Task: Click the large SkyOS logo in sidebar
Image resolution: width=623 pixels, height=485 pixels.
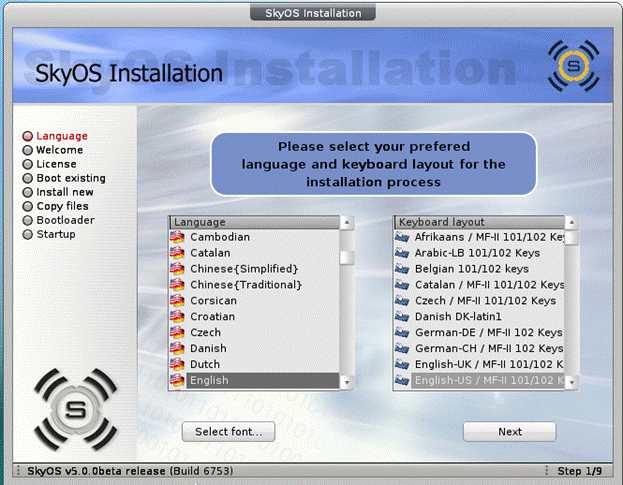Action: [75, 410]
